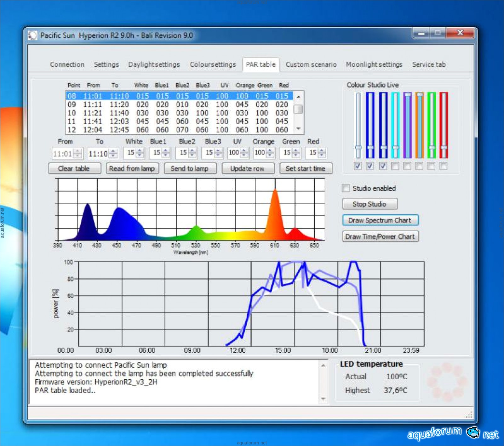Tick the checkbox below the red slider
The width and height of the screenshot is (504, 446).
(x=443, y=166)
